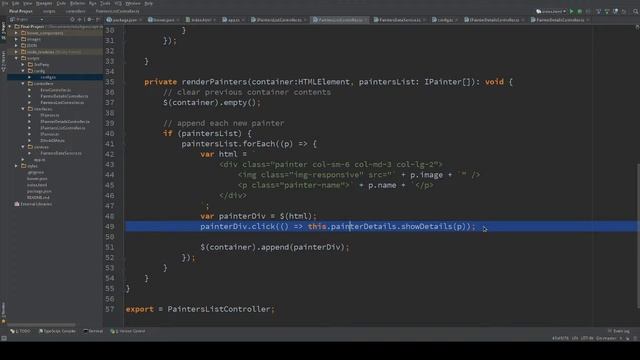Switch to the IPainterDetailsController.ts editor tab
This screenshot has height=360, width=640.
[493, 20]
